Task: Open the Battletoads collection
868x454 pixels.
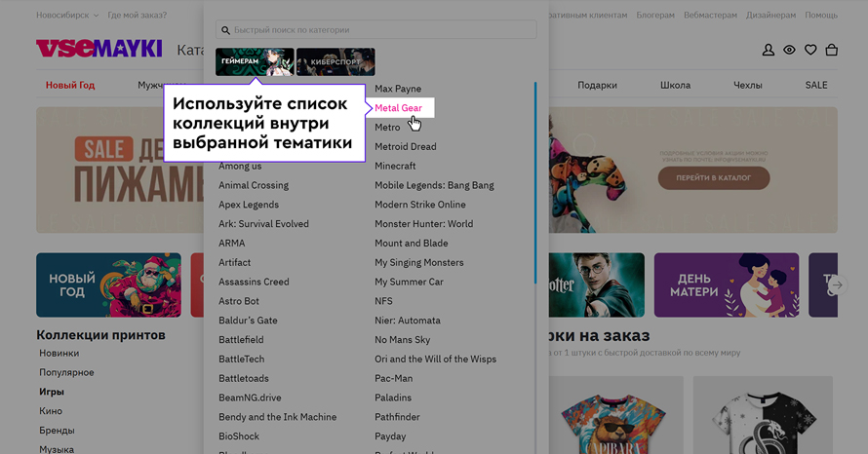Action: [244, 379]
